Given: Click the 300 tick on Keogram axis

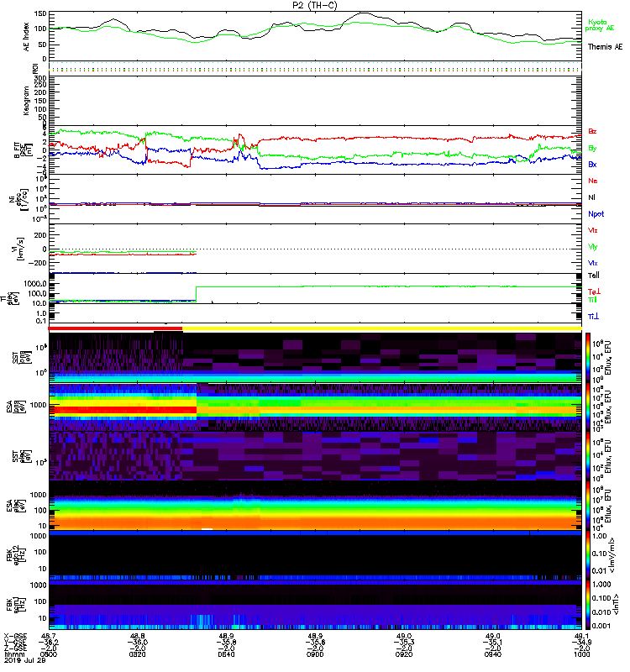Looking at the screenshot, I should click(x=40, y=78).
